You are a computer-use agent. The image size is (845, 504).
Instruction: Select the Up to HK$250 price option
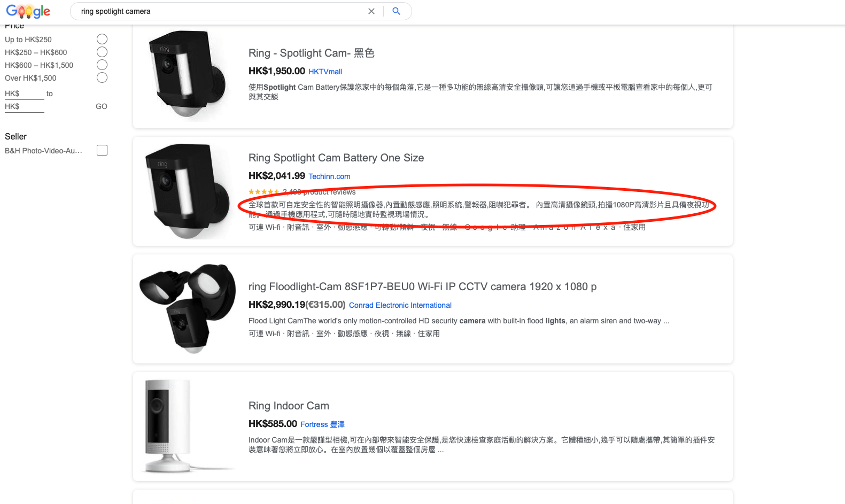[102, 39]
